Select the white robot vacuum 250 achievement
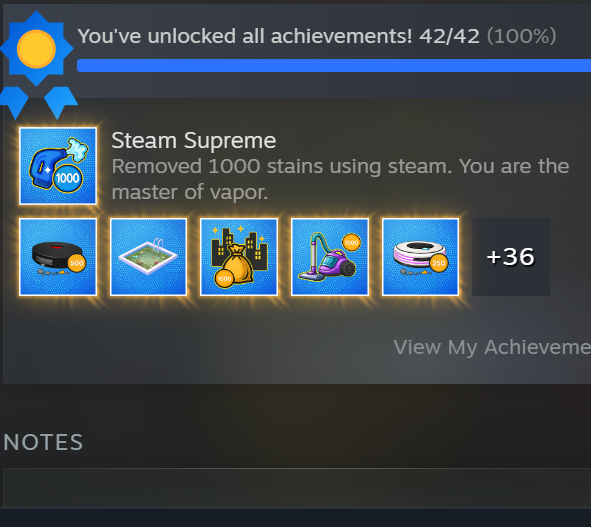The width and height of the screenshot is (591, 527). pos(420,257)
